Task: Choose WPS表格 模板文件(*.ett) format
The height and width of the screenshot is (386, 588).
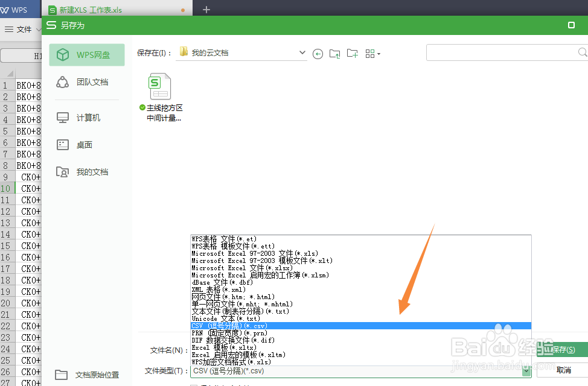Action: (361, 246)
